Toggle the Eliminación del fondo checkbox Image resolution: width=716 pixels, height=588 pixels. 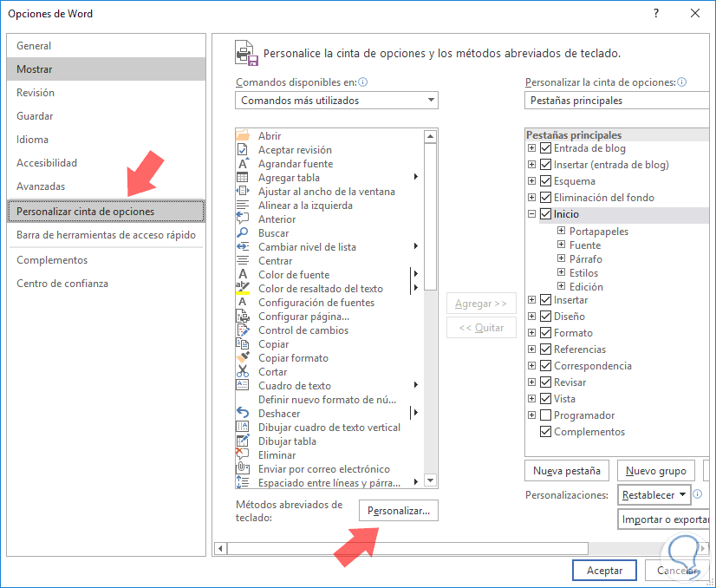point(546,198)
